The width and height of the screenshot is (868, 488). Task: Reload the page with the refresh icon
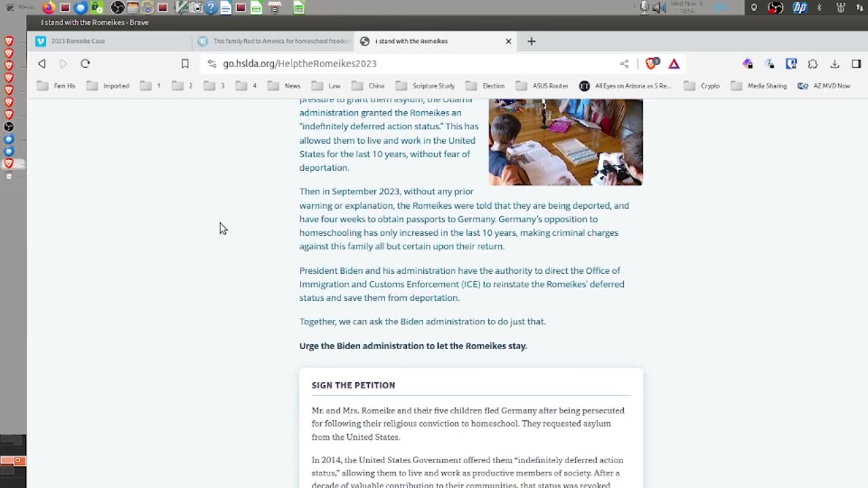85,64
